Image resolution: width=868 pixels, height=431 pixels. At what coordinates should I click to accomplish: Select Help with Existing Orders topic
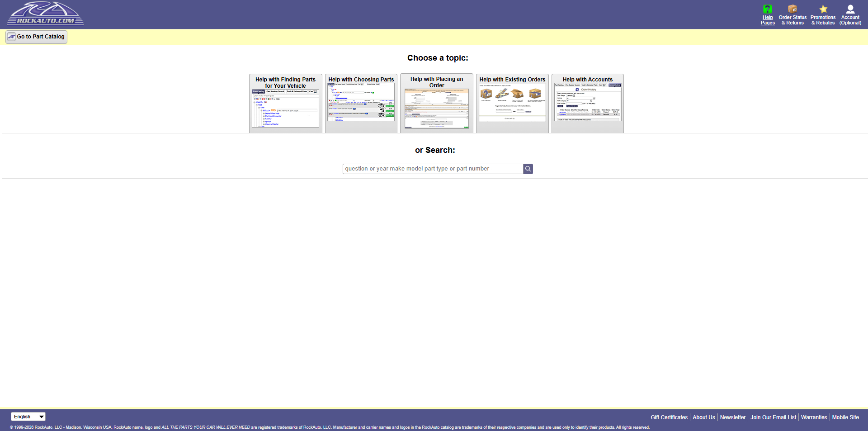click(512, 104)
